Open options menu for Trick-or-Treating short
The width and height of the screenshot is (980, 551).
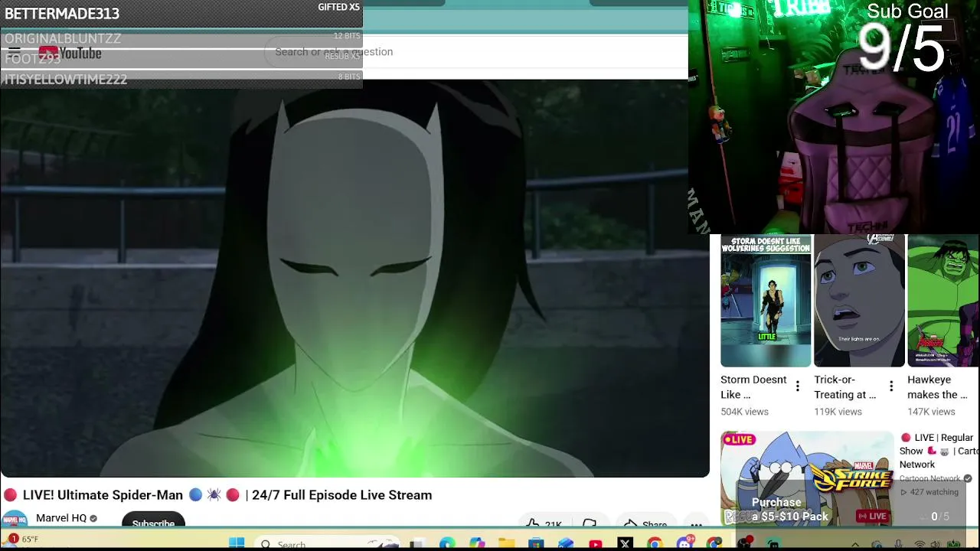click(x=891, y=386)
